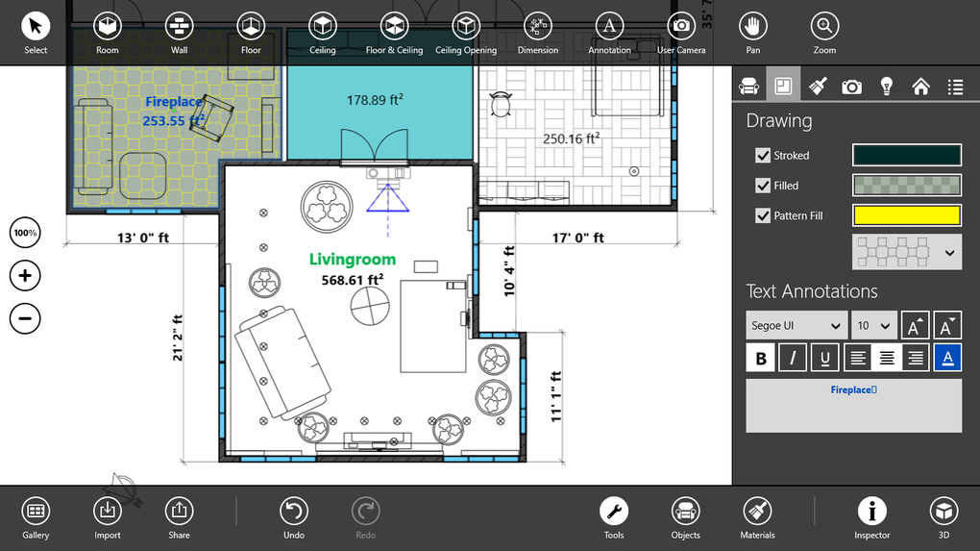The image size is (980, 551).
Task: Reset zoom with the 100% button
Action: tap(25, 233)
